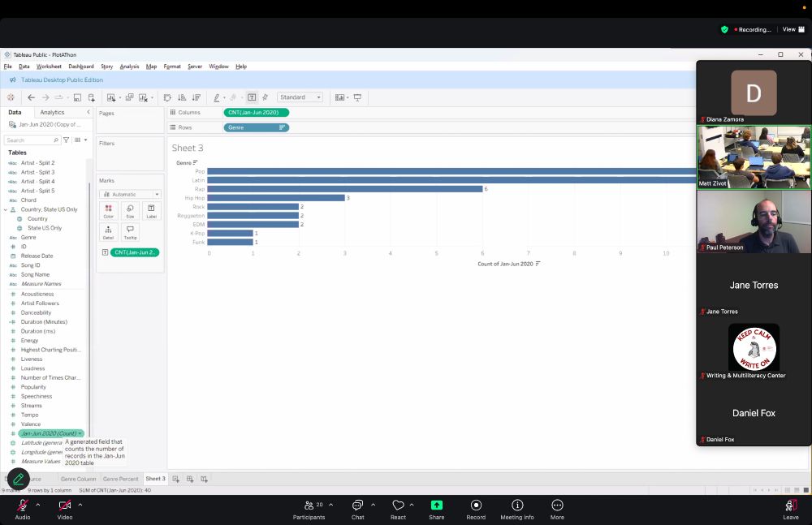Click the New Story tab icon at bottom
Image resolution: width=812 pixels, height=525 pixels.
click(x=204, y=479)
